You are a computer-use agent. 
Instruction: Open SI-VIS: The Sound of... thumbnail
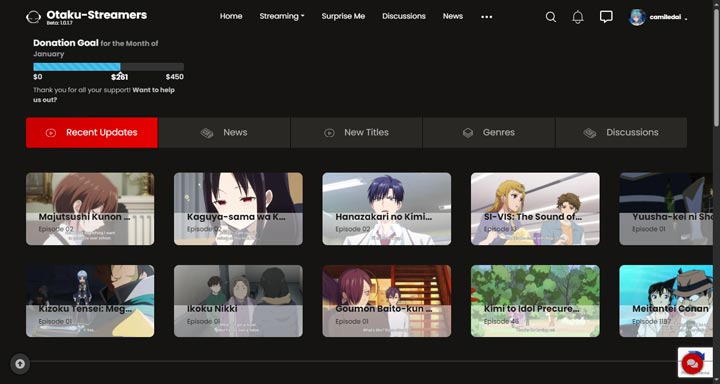pos(535,209)
